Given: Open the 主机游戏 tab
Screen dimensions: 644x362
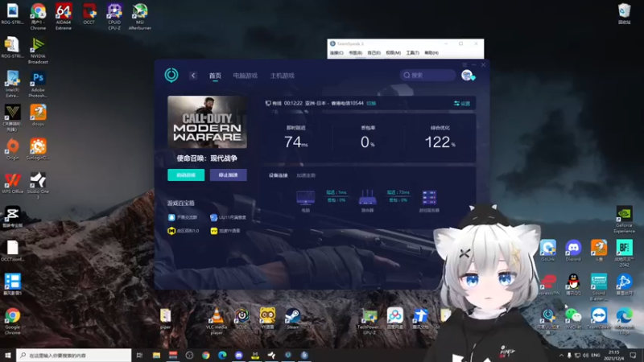Looking at the screenshot, I should [282, 76].
